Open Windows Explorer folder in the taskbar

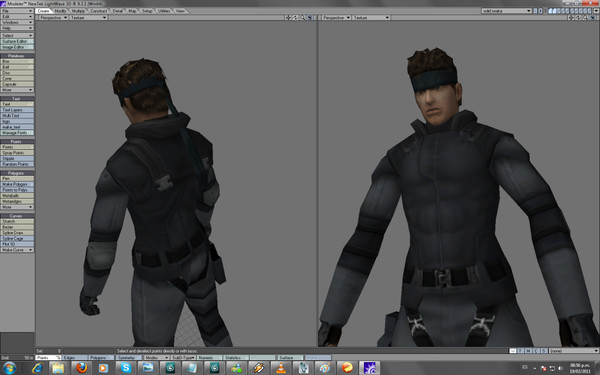click(x=58, y=368)
